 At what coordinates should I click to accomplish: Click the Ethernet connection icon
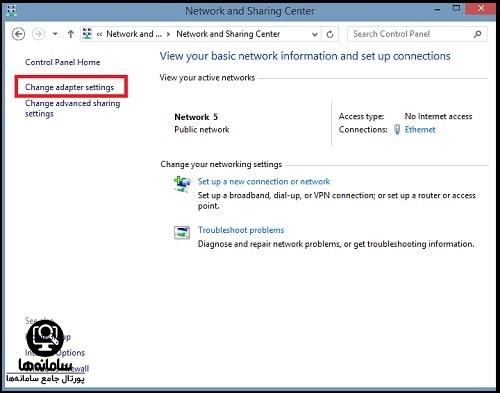click(397, 129)
